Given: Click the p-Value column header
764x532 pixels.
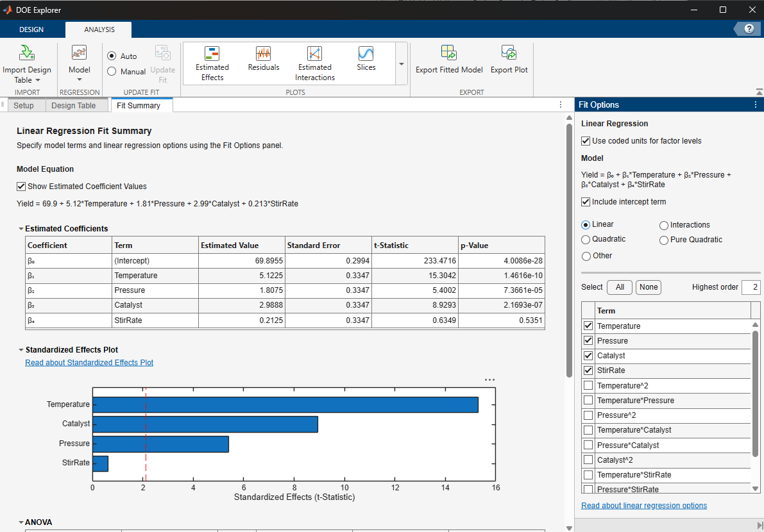Looking at the screenshot, I should coord(502,245).
